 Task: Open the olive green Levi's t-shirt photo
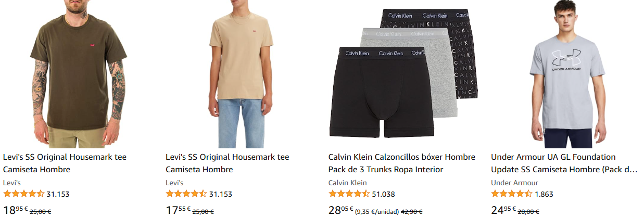coord(78,74)
